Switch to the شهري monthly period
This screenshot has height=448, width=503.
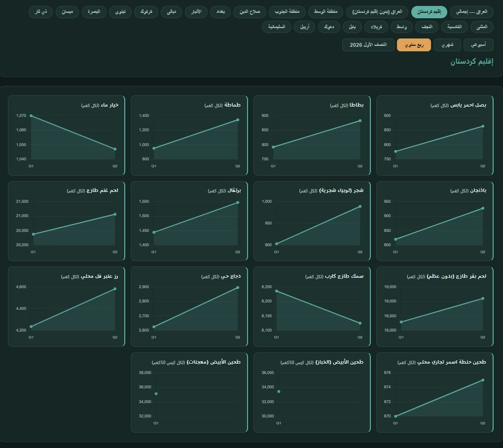click(447, 45)
